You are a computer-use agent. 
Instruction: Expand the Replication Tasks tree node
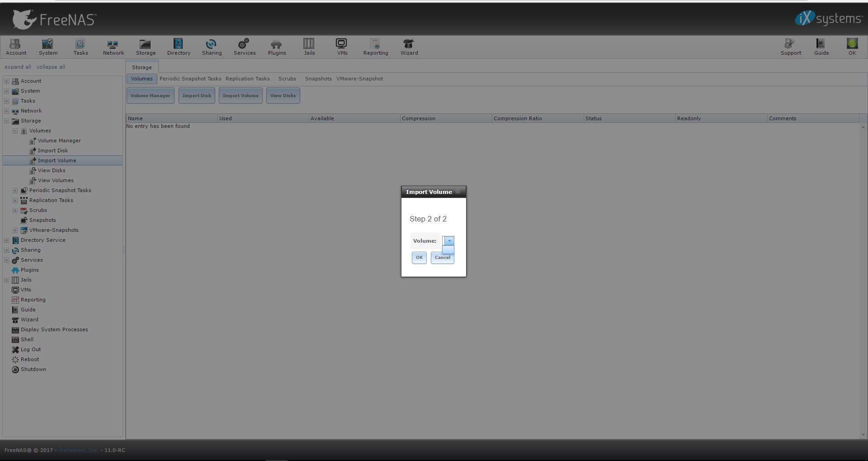pyautogui.click(x=15, y=200)
